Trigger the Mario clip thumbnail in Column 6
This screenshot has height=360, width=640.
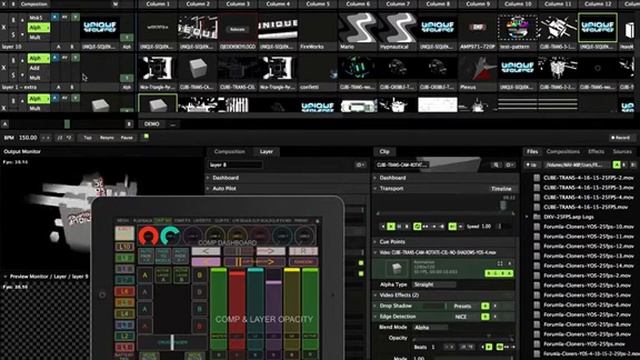tap(358, 27)
